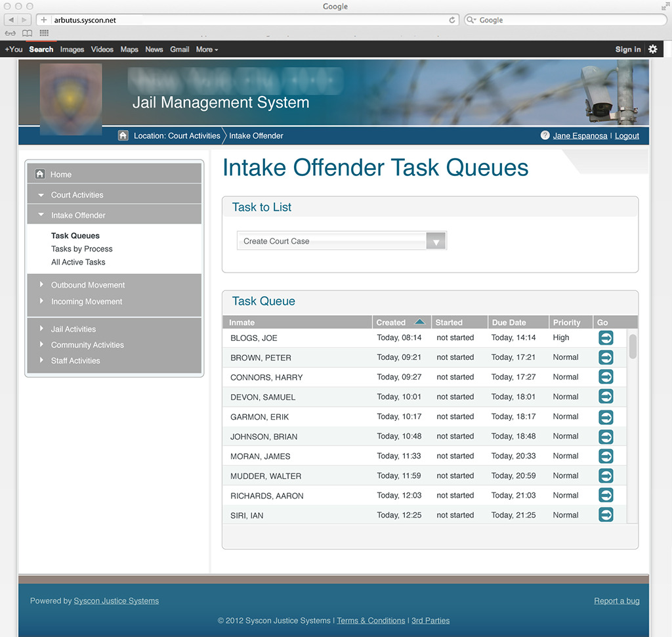This screenshot has height=637, width=672.
Task: Click the home icon in the breadcrumb bar
Action: (x=123, y=136)
